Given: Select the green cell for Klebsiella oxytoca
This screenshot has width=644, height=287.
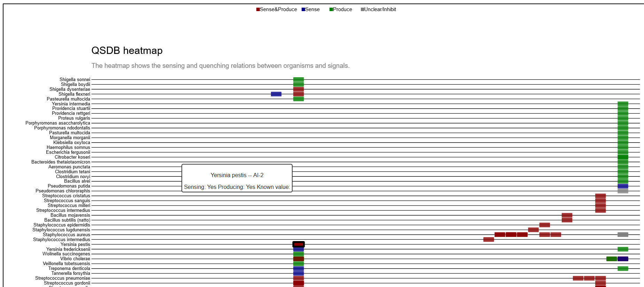Looking at the screenshot, I should click(x=623, y=143).
